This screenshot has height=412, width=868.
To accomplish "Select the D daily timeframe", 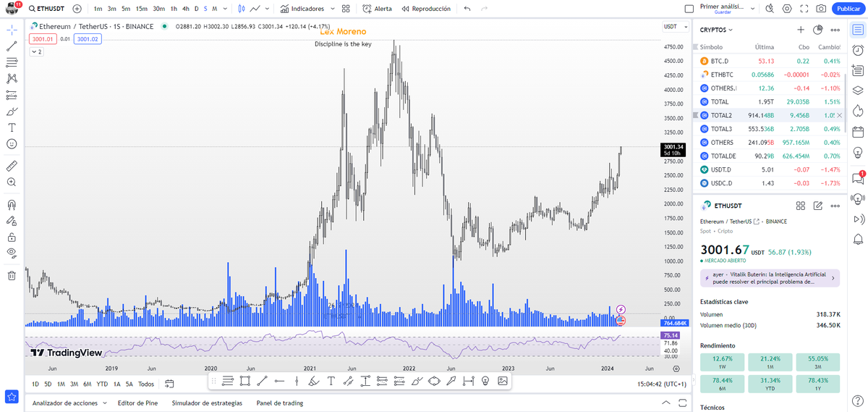I will pyautogui.click(x=195, y=9).
